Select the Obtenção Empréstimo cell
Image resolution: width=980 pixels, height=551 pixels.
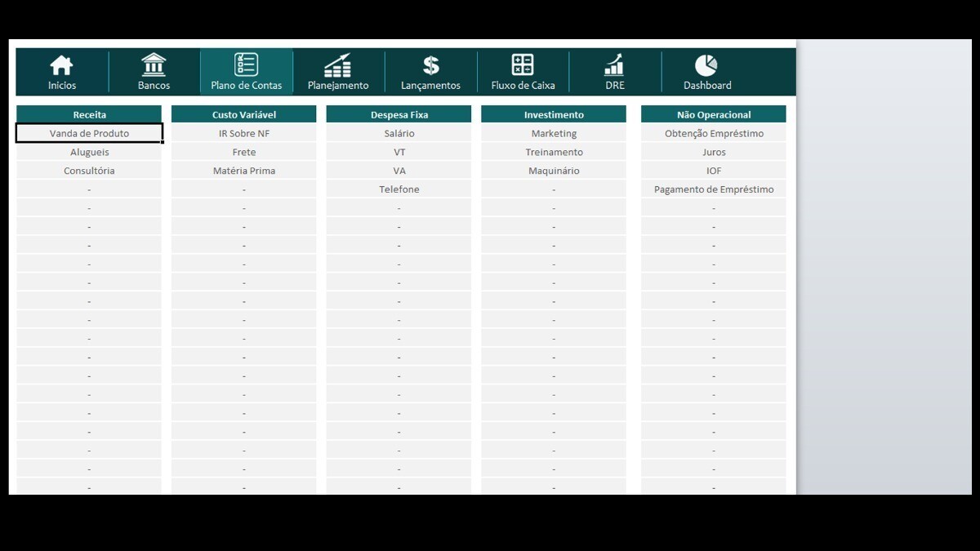click(714, 133)
